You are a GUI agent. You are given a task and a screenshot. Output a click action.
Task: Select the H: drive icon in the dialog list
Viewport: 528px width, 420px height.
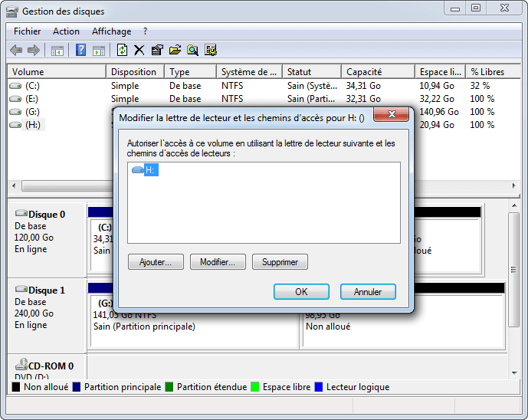[138, 169]
